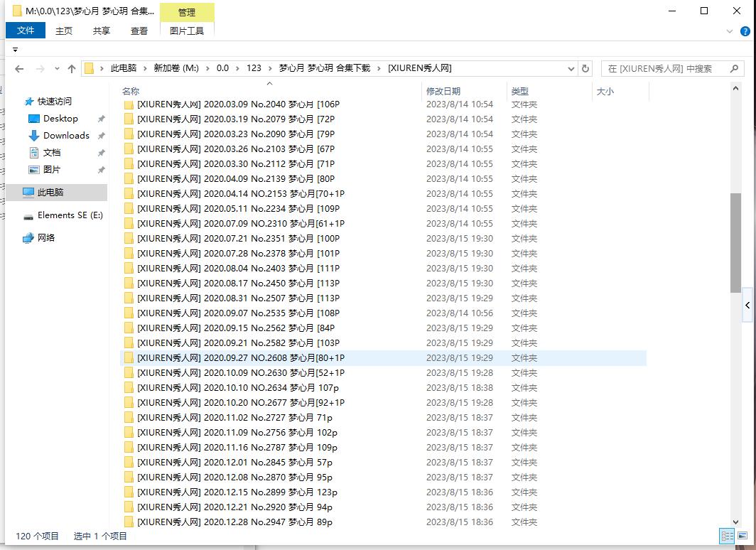The width and height of the screenshot is (756, 550).
Task: Click the vertical scrollbar thumb
Action: point(735,242)
